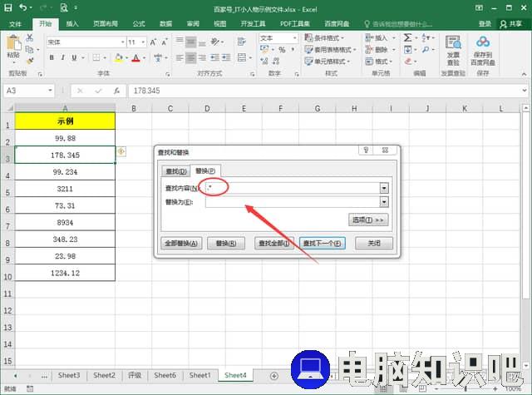
Task: Toggle middle vertical alignment
Action: coord(190,42)
